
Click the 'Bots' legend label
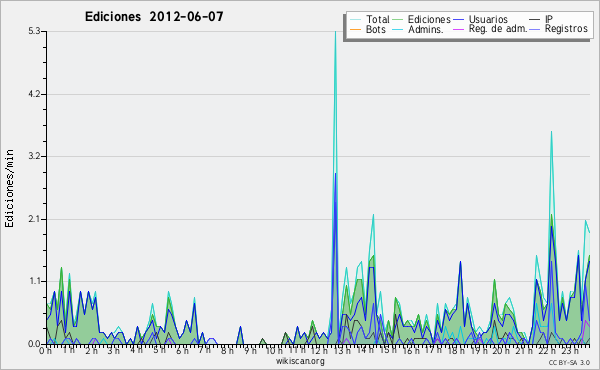[376, 29]
